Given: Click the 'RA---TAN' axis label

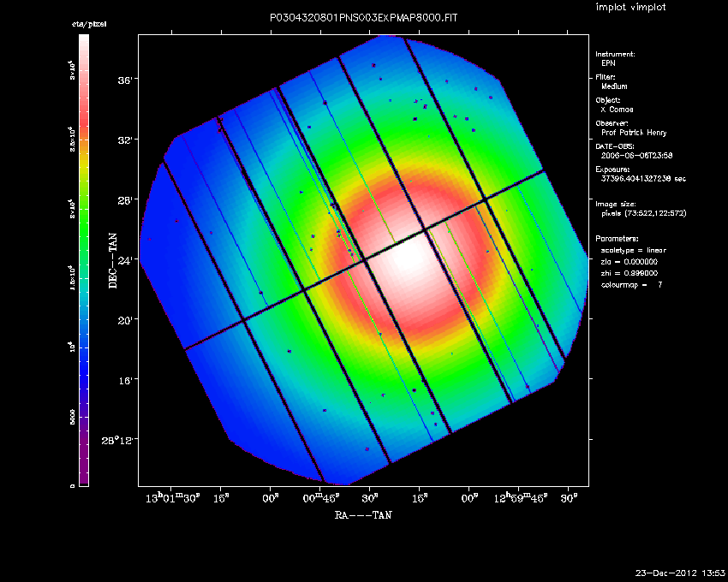Looking at the screenshot, I should 363,514.
